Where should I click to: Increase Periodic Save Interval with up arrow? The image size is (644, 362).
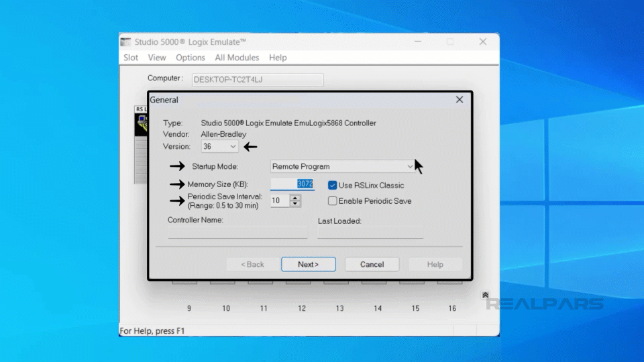(295, 197)
